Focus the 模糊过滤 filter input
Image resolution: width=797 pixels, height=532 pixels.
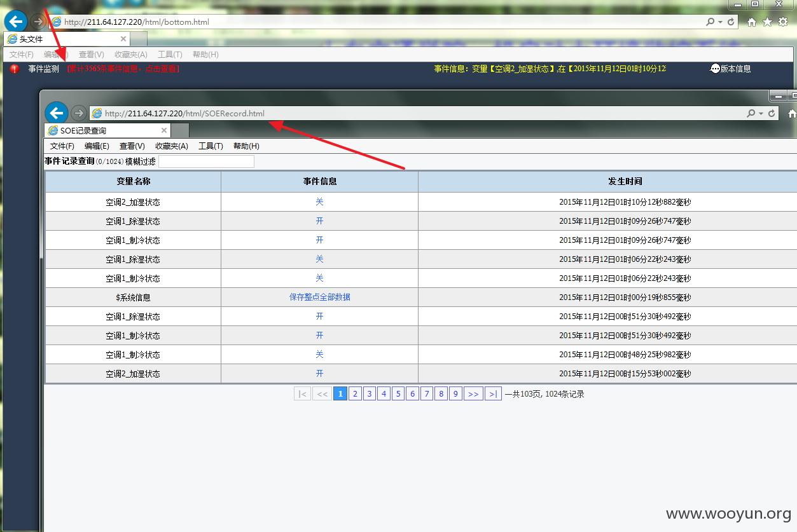206,161
